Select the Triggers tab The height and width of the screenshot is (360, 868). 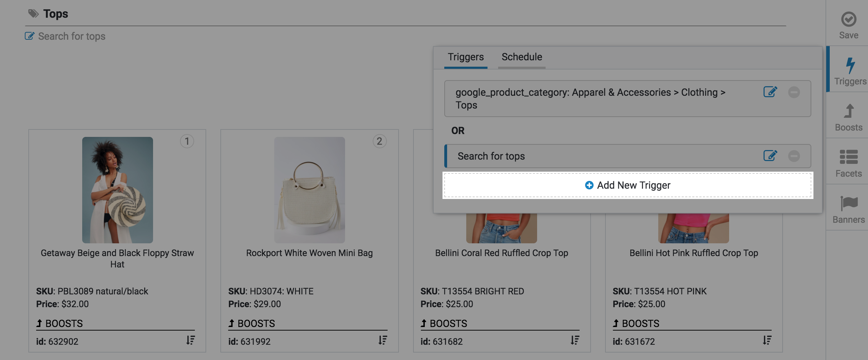tap(466, 57)
